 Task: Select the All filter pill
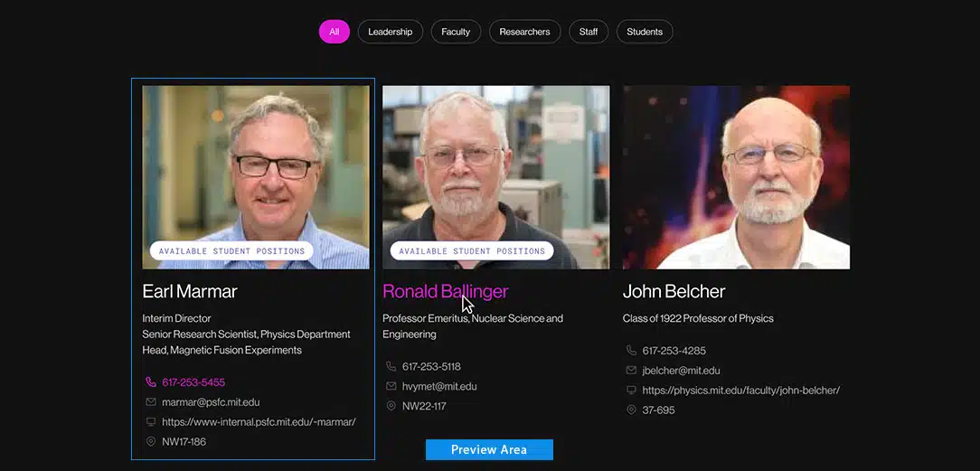335,32
